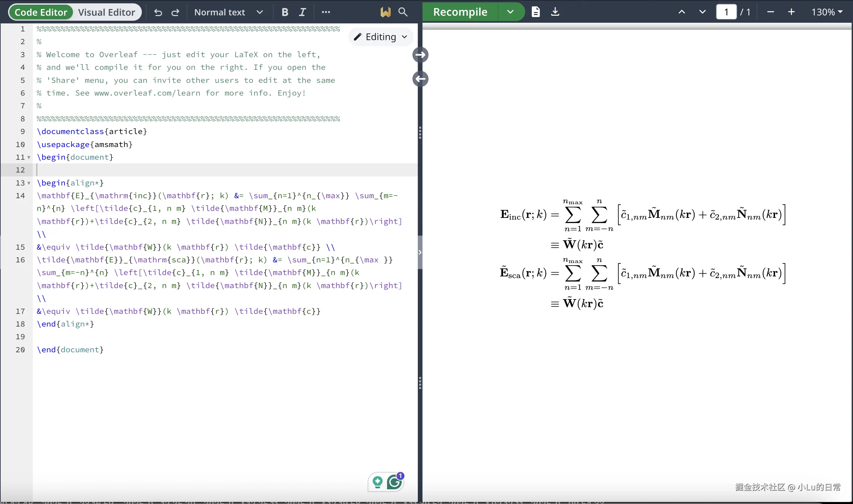This screenshot has height=504, width=853.
Task: Expand the Recompile options arrow
Action: point(510,12)
